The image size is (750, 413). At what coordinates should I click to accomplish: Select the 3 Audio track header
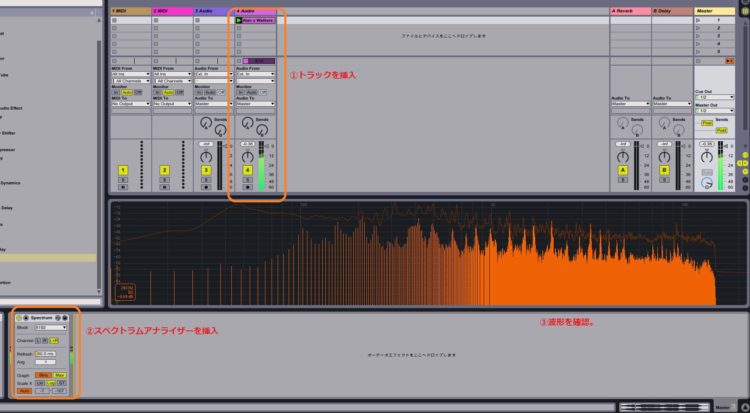[x=214, y=11]
